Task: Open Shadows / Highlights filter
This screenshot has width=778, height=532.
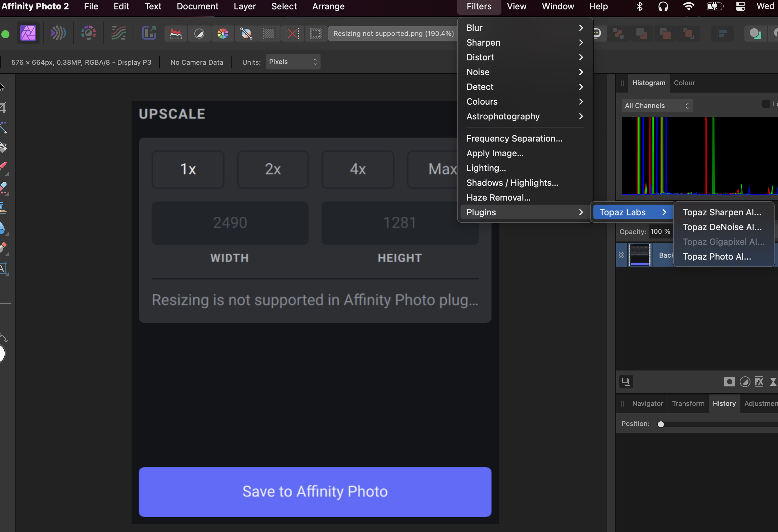Action: click(x=525, y=183)
